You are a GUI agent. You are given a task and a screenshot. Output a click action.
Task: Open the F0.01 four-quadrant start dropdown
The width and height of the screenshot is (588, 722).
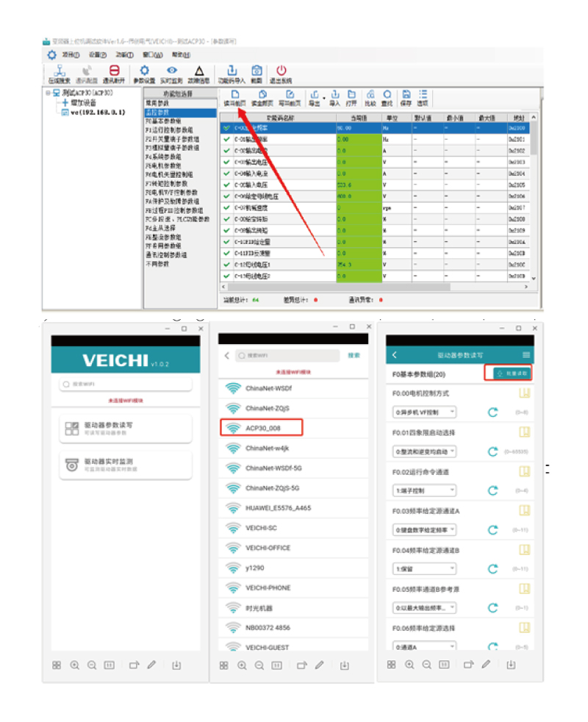[424, 451]
